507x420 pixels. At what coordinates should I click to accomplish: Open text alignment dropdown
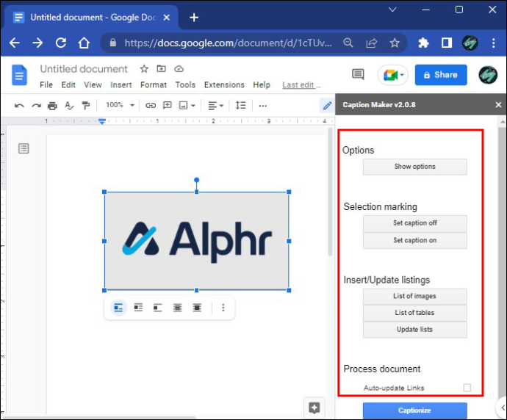point(216,106)
